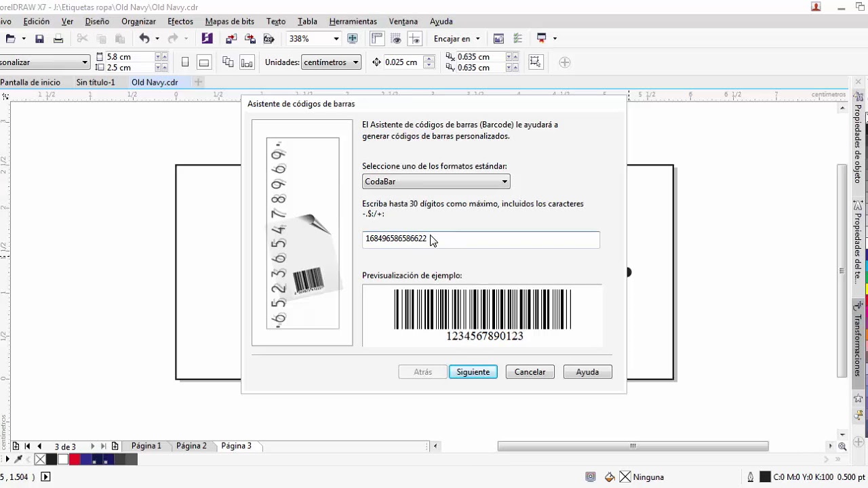The height and width of the screenshot is (488, 868).
Task: Click the Treat as filled icon
Action: tap(536, 62)
